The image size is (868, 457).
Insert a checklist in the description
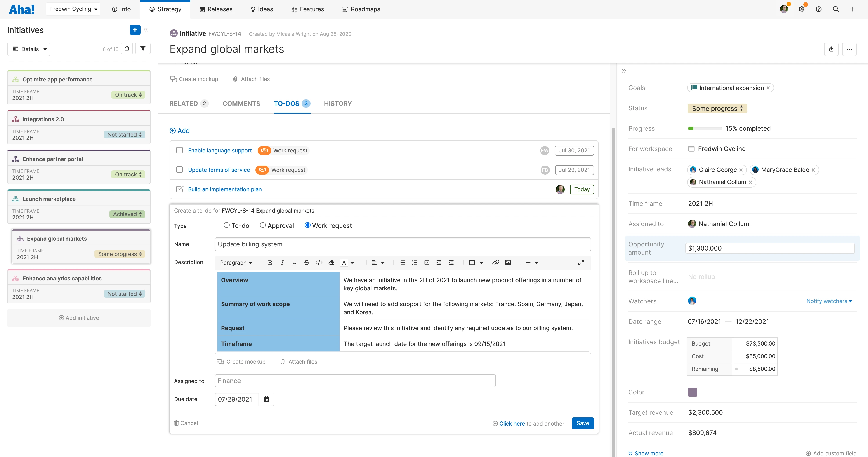click(x=427, y=263)
